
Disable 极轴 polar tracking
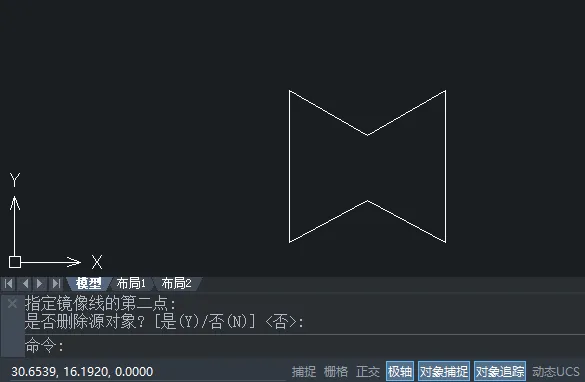coord(400,371)
